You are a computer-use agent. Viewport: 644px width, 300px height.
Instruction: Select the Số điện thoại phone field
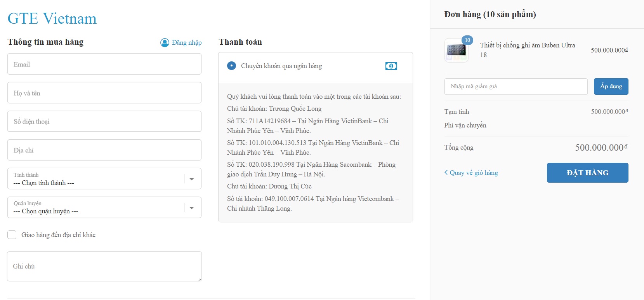[x=104, y=121]
